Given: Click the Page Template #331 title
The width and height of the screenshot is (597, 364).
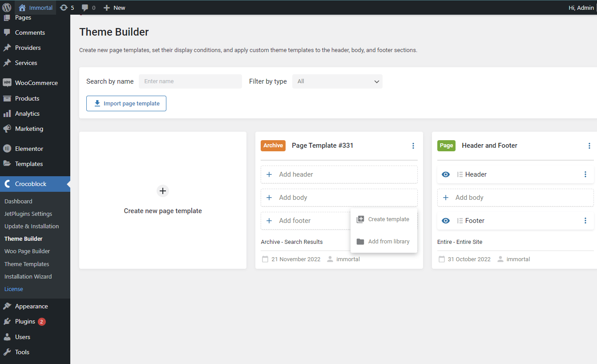Looking at the screenshot, I should click(323, 146).
